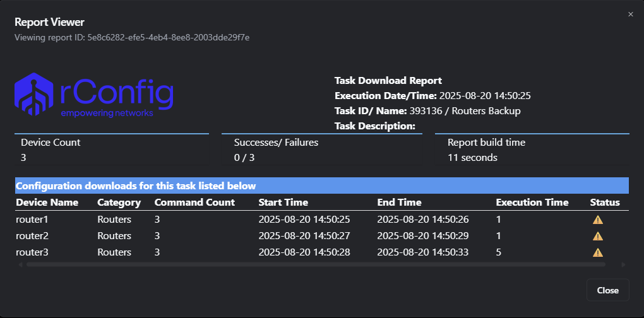Image resolution: width=644 pixels, height=318 pixels.
Task: Click the warning status icon for router1
Action: pyautogui.click(x=597, y=220)
